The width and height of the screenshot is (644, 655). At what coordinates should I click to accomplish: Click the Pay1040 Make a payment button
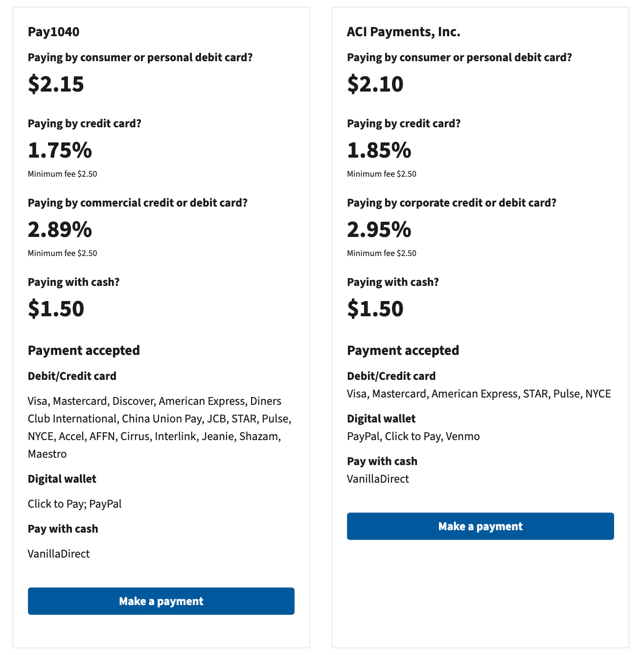161,601
